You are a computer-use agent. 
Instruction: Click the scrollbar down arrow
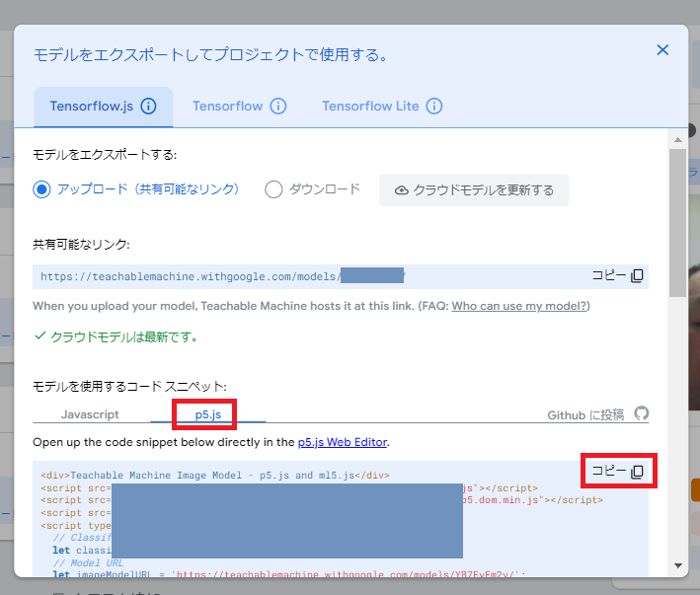pyautogui.click(x=678, y=565)
